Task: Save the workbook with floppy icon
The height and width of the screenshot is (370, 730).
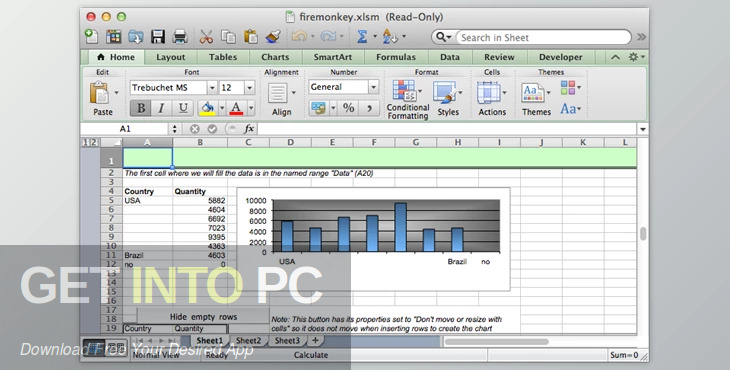Action: [x=158, y=37]
